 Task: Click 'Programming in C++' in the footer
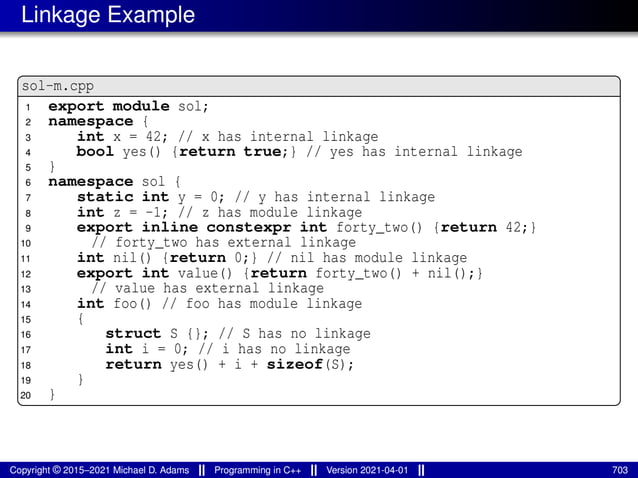tap(258, 470)
